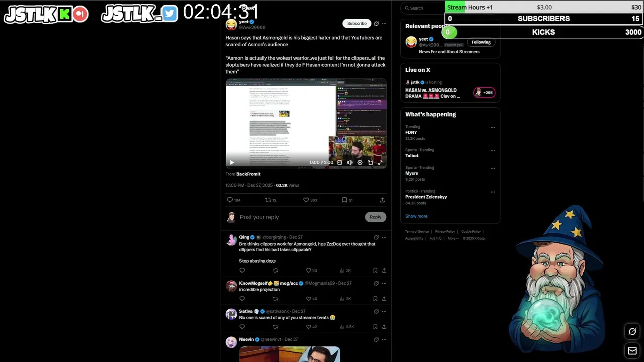Repost the main post with 12 reposts
The image size is (644, 362).
click(x=271, y=200)
